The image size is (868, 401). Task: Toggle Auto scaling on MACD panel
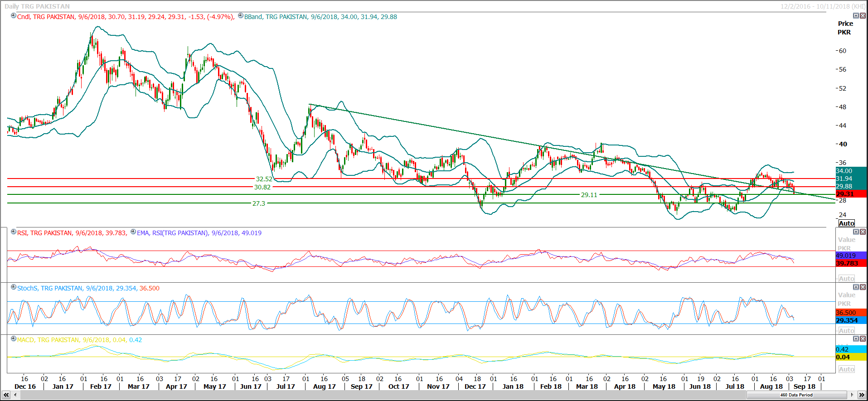[846, 369]
